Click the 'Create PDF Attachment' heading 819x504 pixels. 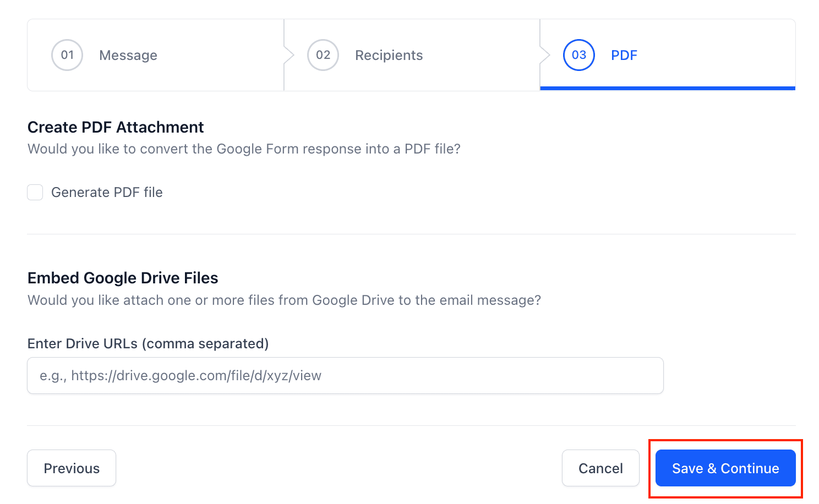pos(116,127)
